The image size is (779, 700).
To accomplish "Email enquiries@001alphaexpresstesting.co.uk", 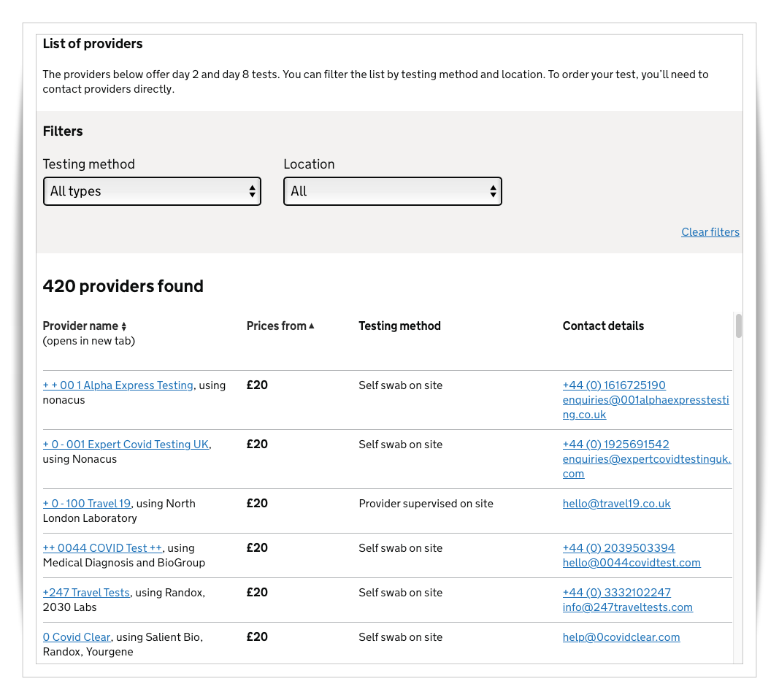I will click(645, 407).
